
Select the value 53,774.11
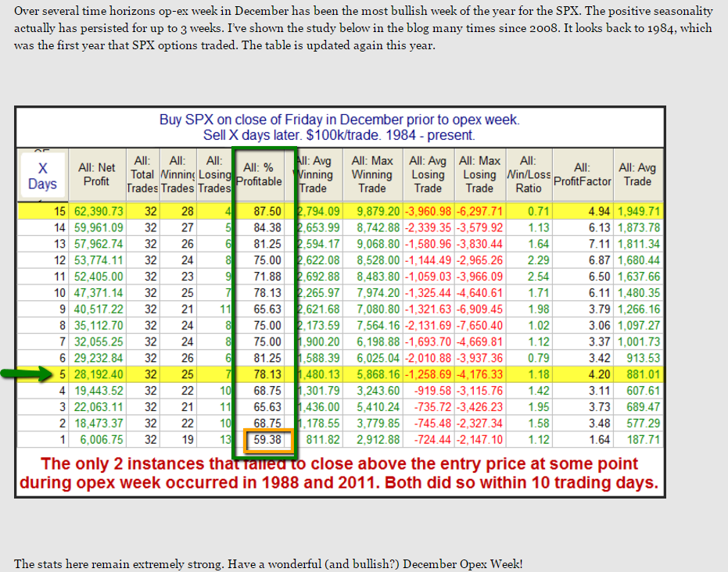99,260
